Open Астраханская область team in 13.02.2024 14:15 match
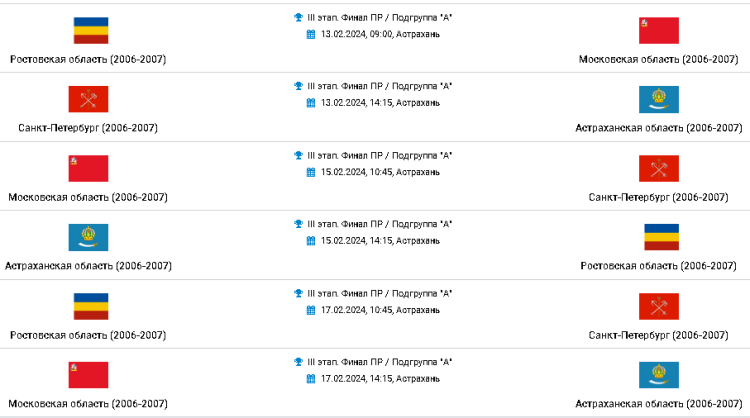This screenshot has width=750, height=418. coord(659,128)
